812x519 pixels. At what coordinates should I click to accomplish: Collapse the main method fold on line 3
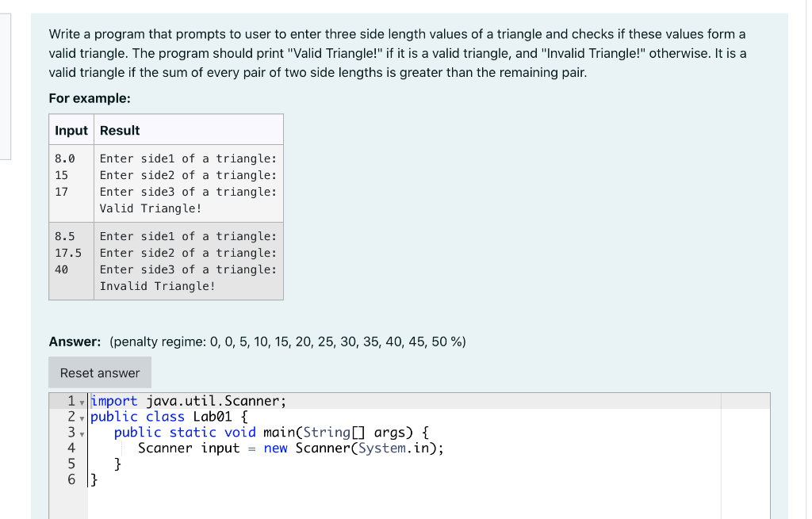82,433
